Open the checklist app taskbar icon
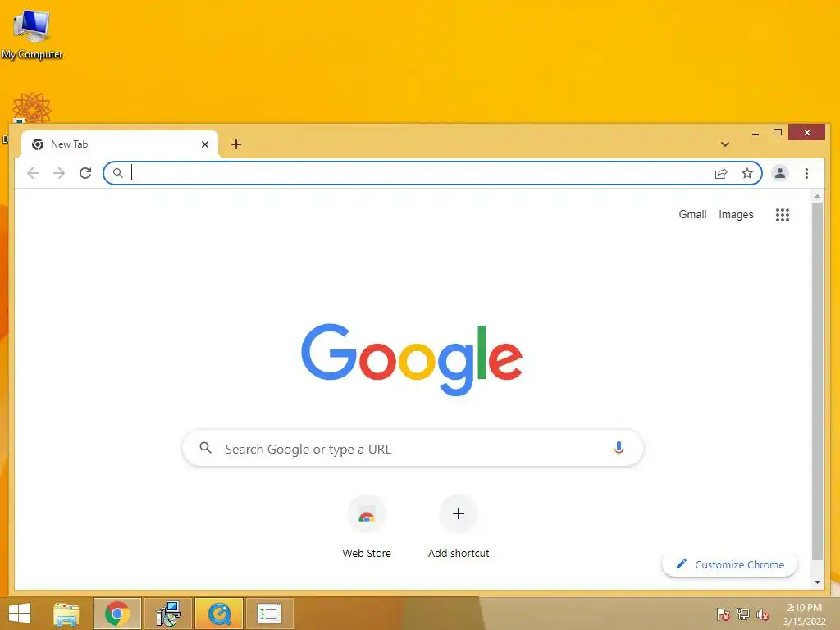This screenshot has height=630, width=840. point(269,614)
